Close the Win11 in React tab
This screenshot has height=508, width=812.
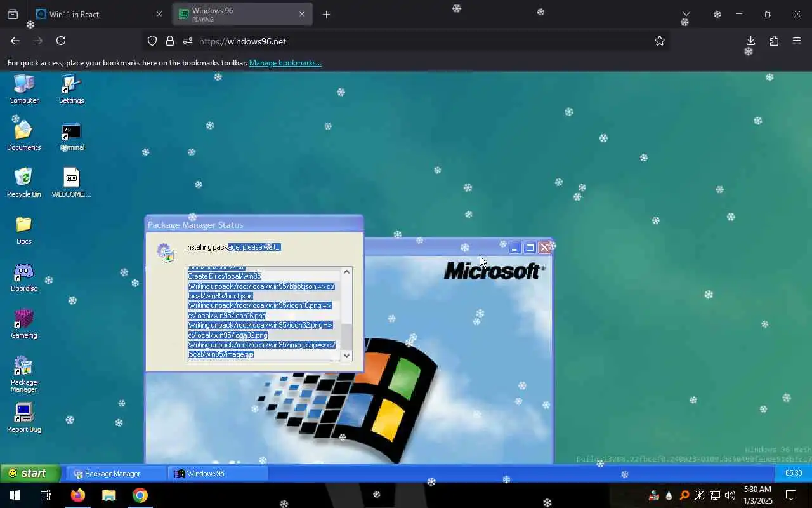click(159, 14)
